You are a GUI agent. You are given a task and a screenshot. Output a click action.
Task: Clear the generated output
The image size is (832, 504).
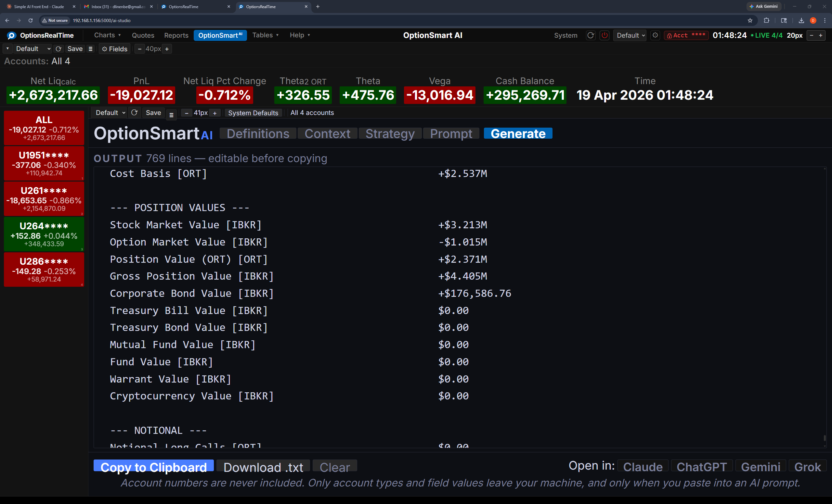coord(335,466)
